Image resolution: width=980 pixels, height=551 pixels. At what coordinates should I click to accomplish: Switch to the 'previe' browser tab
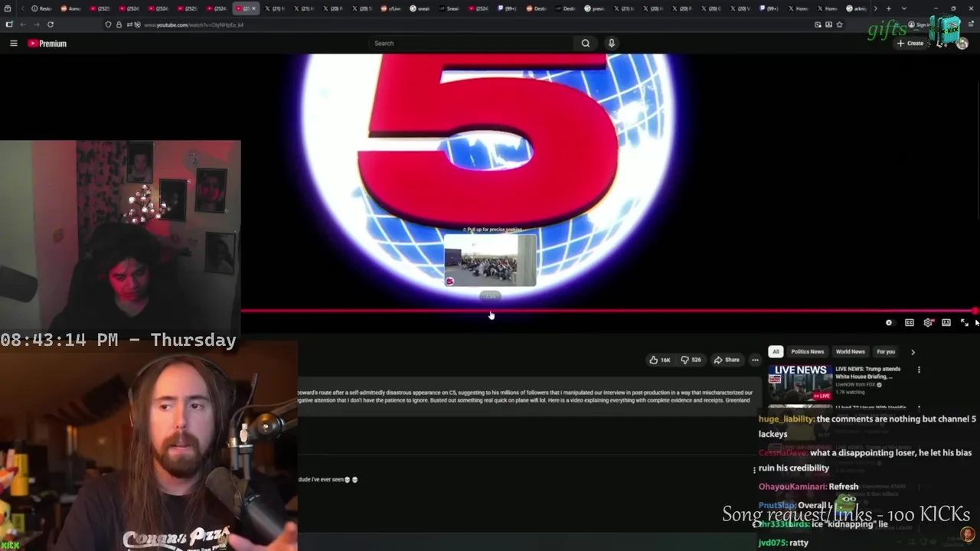(595, 8)
